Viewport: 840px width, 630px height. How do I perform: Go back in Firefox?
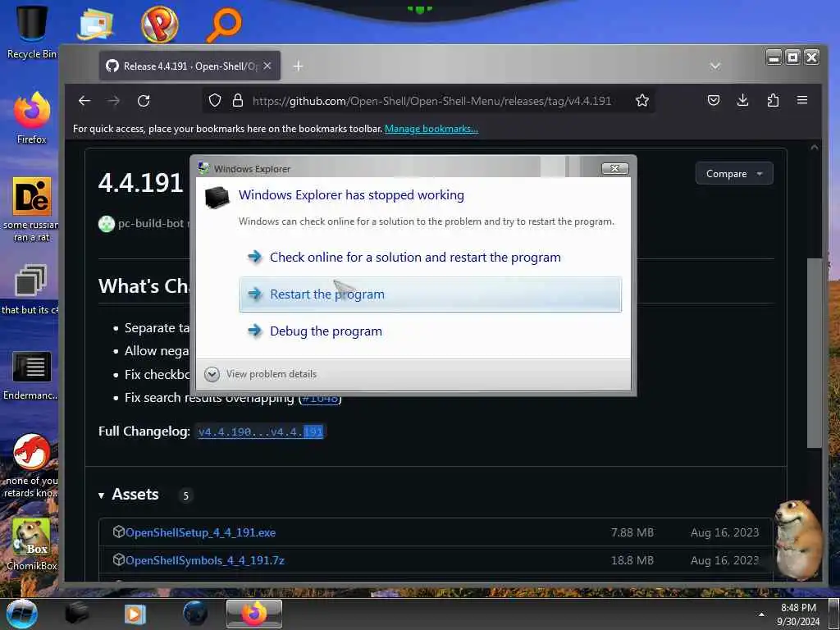pyautogui.click(x=84, y=101)
